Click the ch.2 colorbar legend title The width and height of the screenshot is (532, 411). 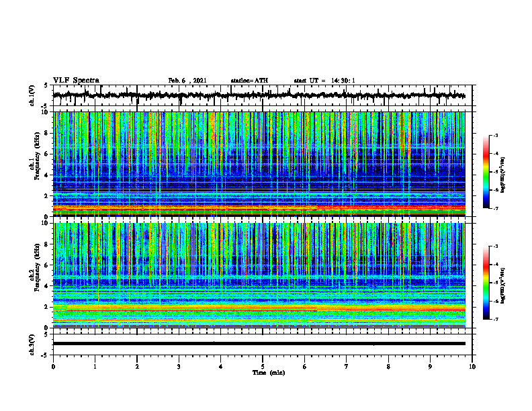point(503,285)
